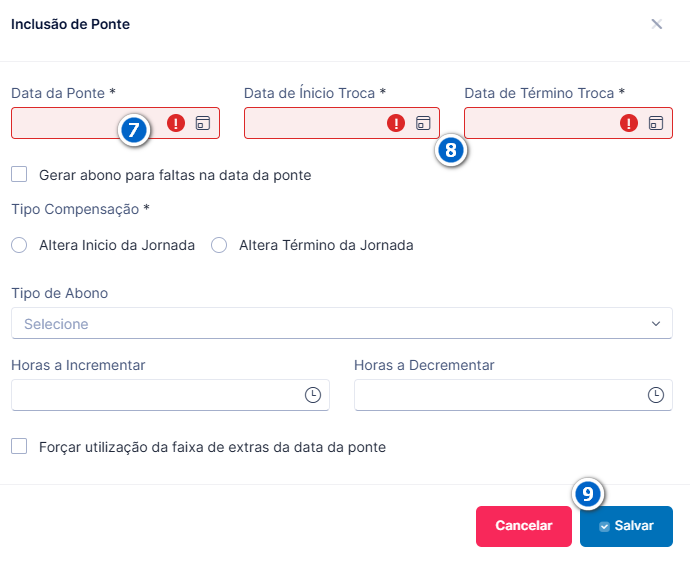The width and height of the screenshot is (690, 562).
Task: Click error icon in Data da Ponte field
Action: click(176, 123)
